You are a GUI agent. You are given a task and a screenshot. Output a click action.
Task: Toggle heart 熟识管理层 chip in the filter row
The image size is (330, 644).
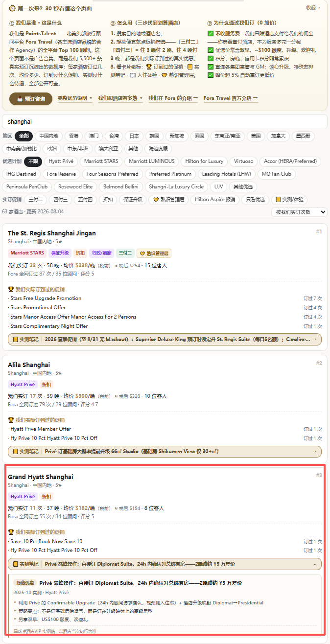tap(169, 199)
